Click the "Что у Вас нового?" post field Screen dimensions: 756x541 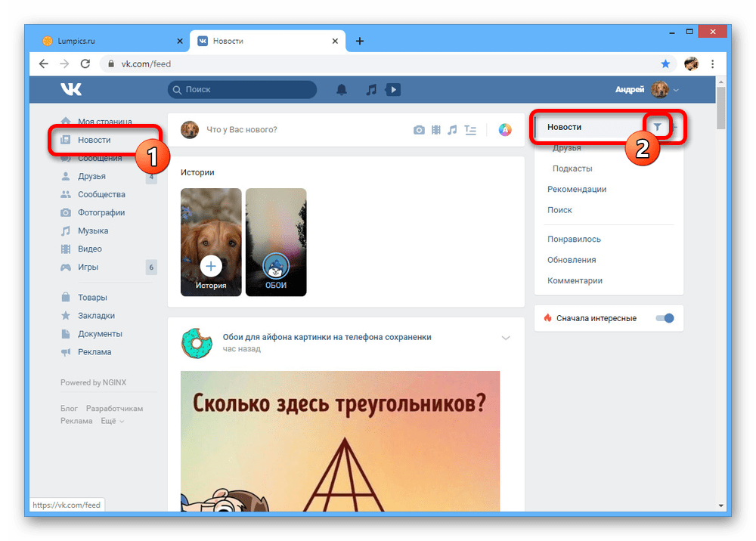[302, 130]
